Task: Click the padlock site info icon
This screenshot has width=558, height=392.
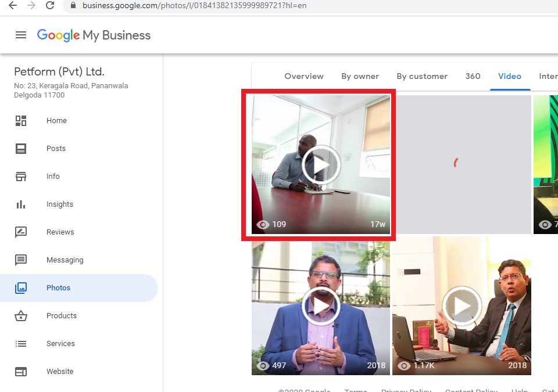Action: [73, 5]
